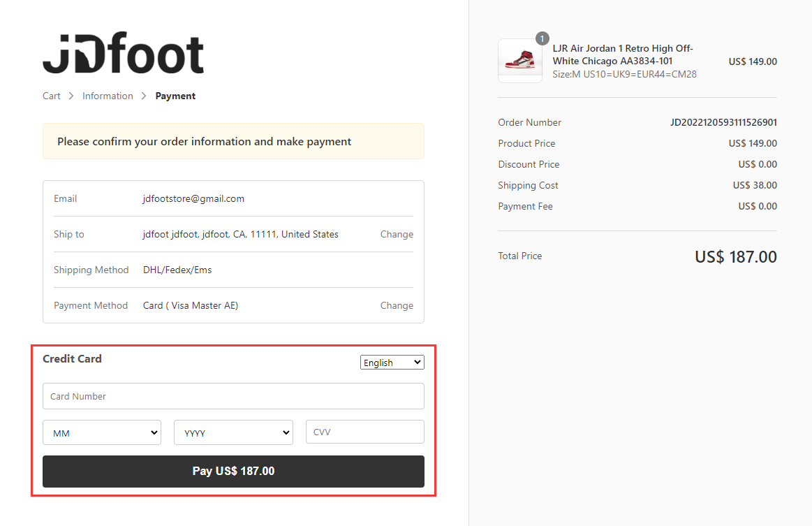Image resolution: width=812 pixels, height=526 pixels.
Task: Focus the CVV input field
Action: pos(365,432)
